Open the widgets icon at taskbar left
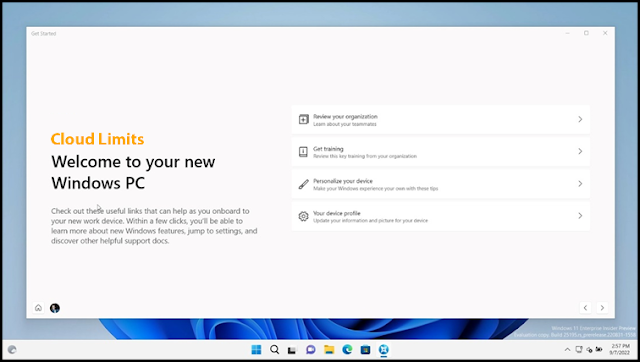This screenshot has height=362, width=640. tap(12, 350)
